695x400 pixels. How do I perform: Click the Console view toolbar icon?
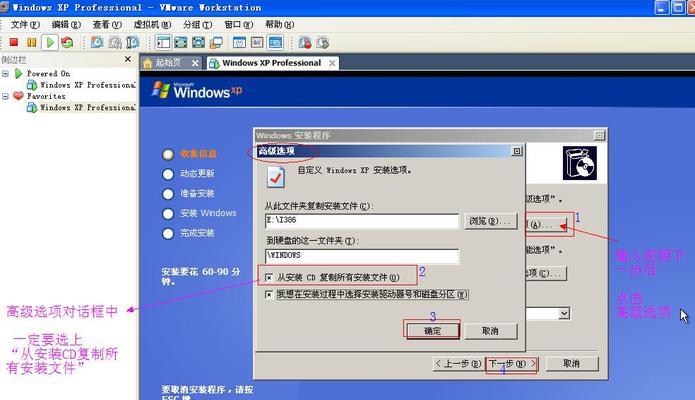pos(275,43)
